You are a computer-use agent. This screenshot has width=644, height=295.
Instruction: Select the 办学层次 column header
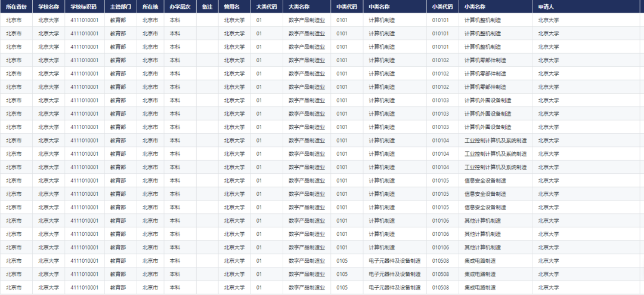pos(180,7)
